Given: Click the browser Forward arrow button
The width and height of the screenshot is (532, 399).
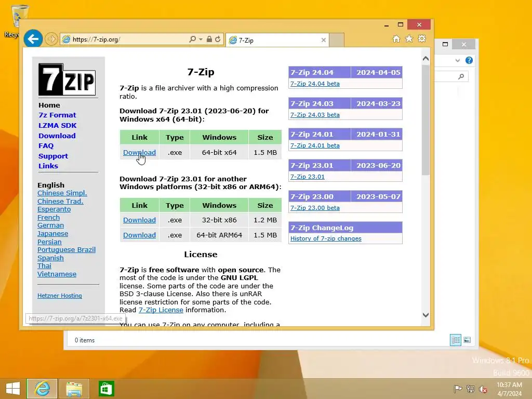Looking at the screenshot, I should [x=51, y=39].
